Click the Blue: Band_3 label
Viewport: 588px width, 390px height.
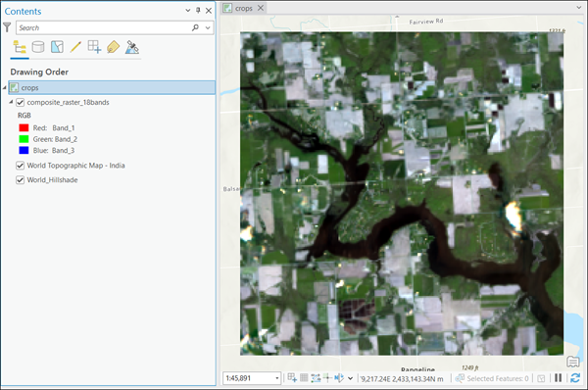(x=54, y=150)
